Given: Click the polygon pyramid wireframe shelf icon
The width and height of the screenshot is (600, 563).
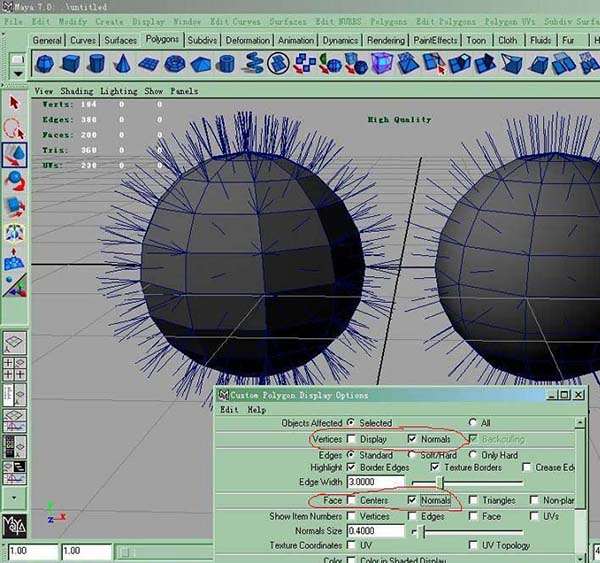Looking at the screenshot, I should [512, 64].
